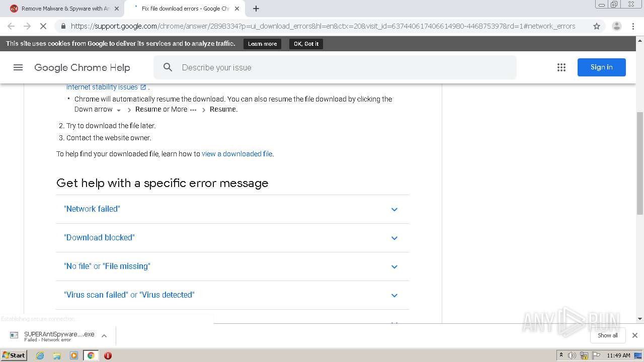Open the Windows Start menu
This screenshot has width=644, height=362.
pos(14,355)
